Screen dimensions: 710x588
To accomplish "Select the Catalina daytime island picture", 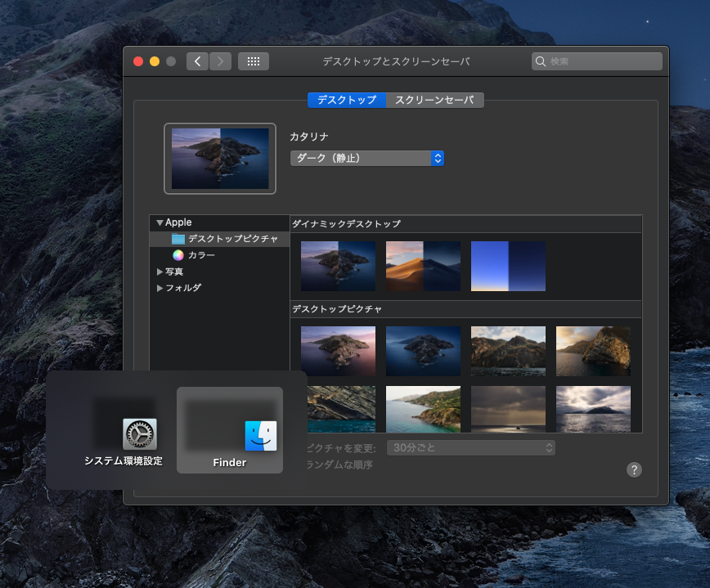I will coord(339,352).
